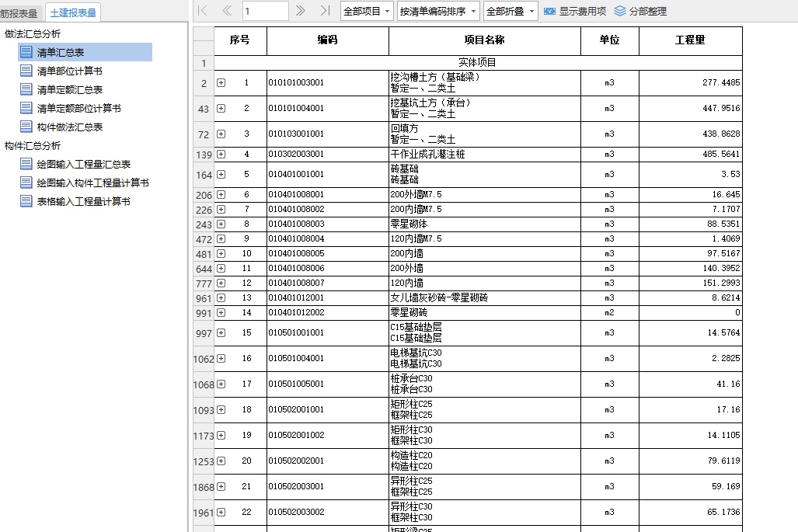The height and width of the screenshot is (532, 798).
Task: Open 清单定额汇总表 report icon
Action: coord(26,89)
